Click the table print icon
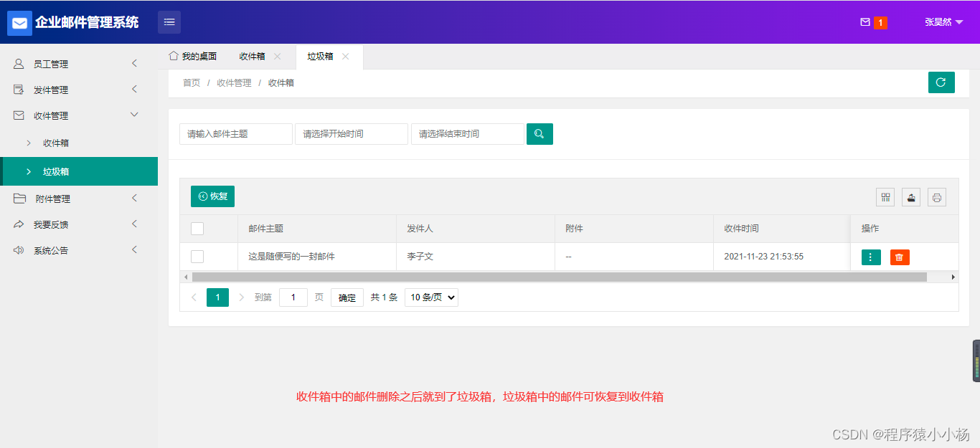This screenshot has height=448, width=980. (937, 197)
